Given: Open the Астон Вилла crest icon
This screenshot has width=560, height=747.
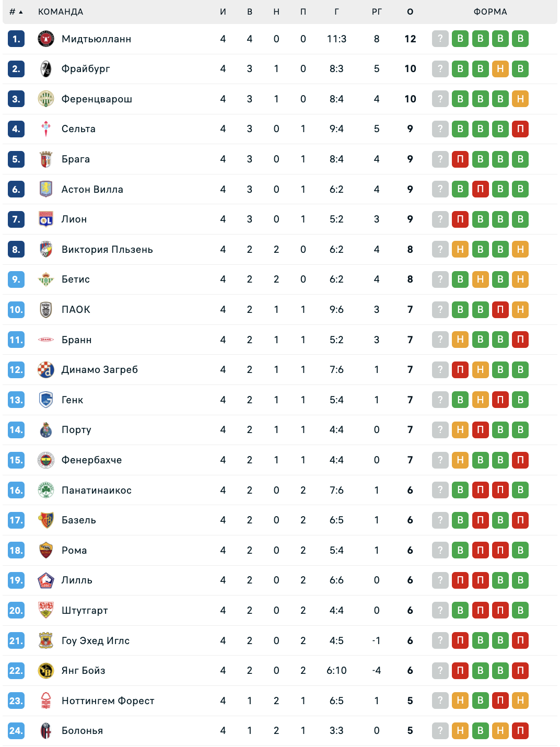Looking at the screenshot, I should click(46, 189).
